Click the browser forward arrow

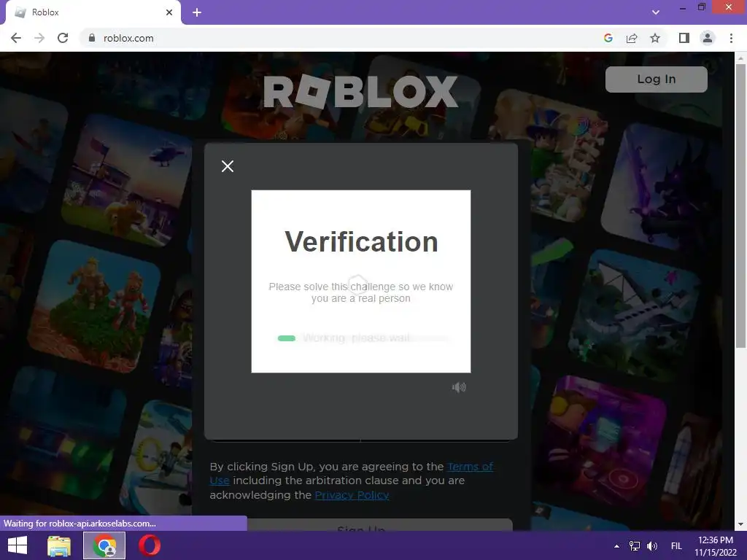click(39, 38)
